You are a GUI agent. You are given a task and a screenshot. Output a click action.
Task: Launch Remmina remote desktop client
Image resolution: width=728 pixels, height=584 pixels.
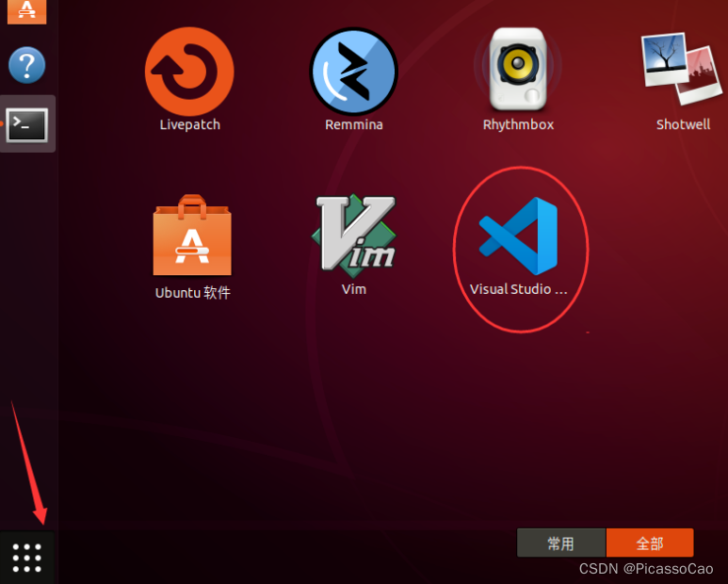click(x=354, y=71)
